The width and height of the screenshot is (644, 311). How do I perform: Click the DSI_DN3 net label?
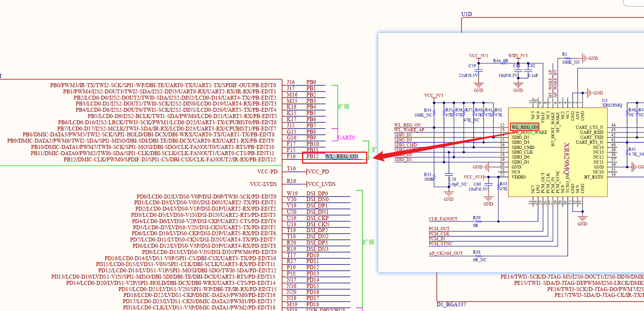(x=317, y=249)
